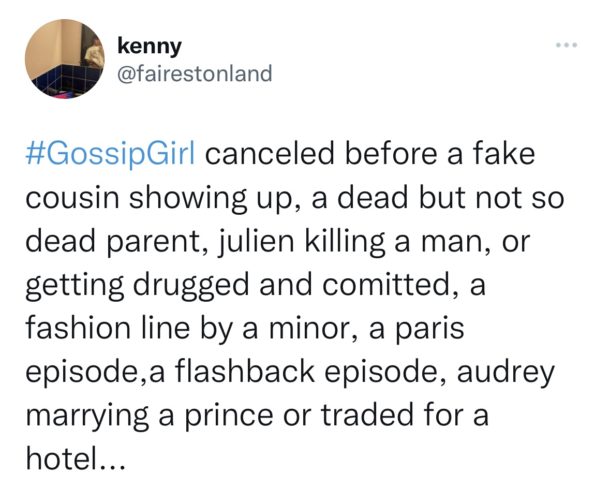Click the word marrying in the tweet
Viewport: 595px width, 488px height.
click(x=87, y=417)
